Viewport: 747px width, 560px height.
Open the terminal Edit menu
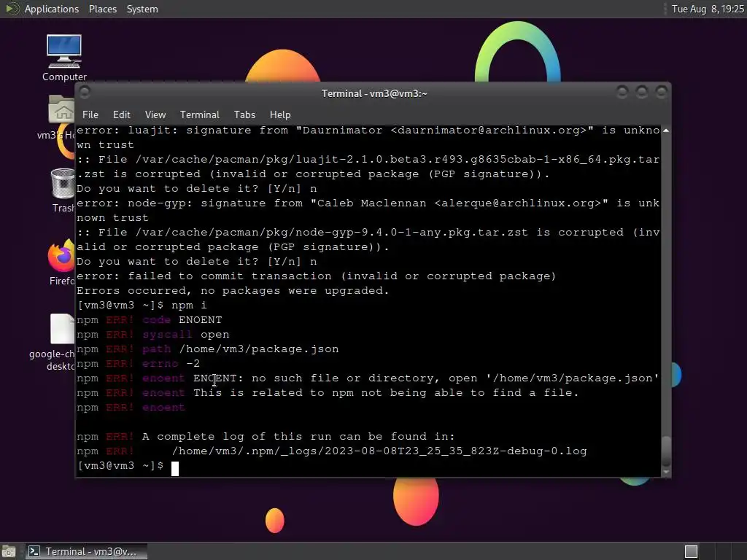pos(122,114)
